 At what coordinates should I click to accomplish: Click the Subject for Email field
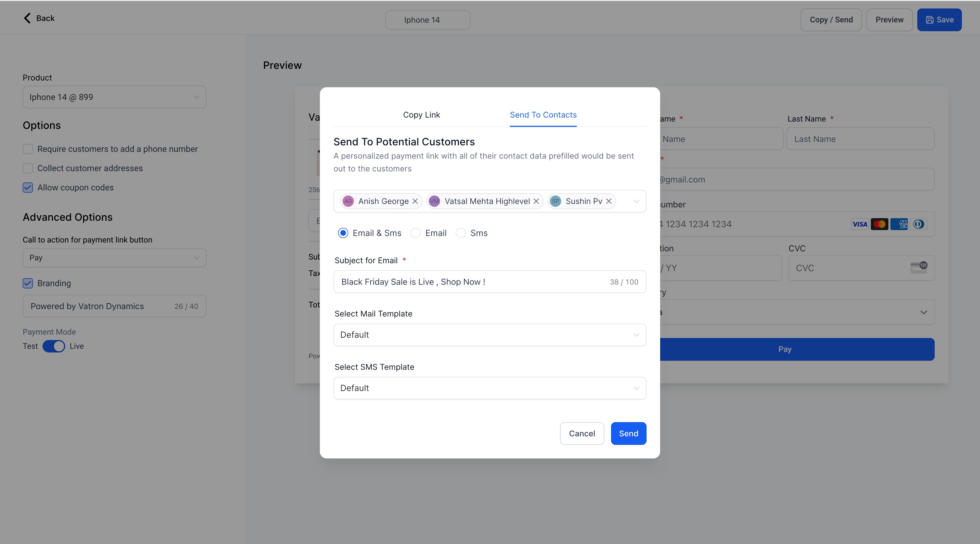click(472, 282)
